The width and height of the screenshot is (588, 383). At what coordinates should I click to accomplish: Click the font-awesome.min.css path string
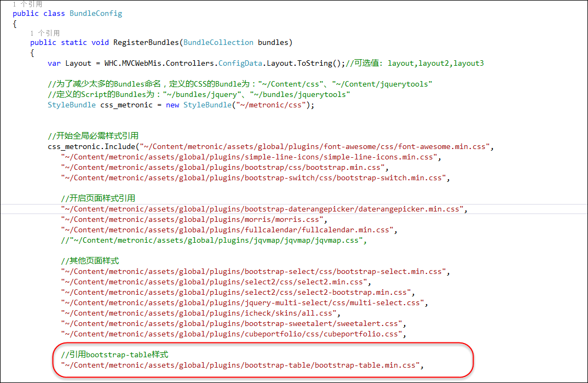click(x=318, y=147)
